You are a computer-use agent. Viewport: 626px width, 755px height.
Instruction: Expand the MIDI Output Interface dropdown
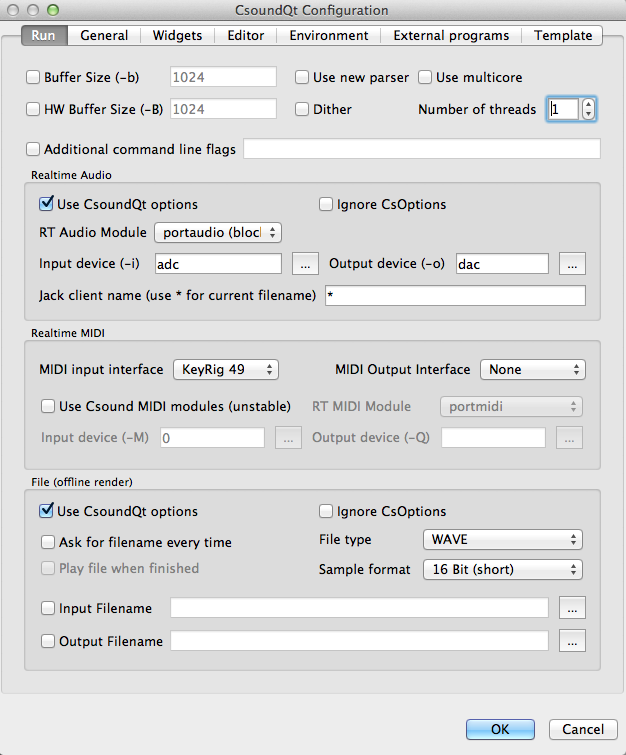[x=533, y=370]
